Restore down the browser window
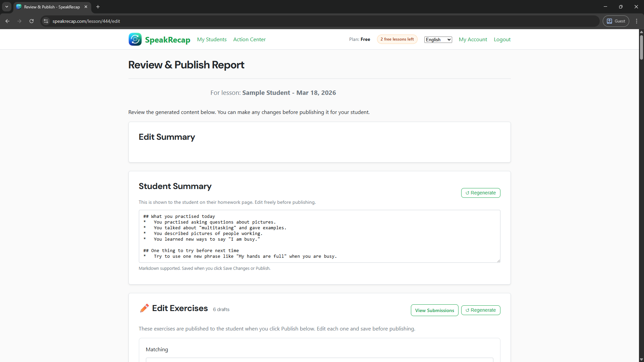This screenshot has height=362, width=644. [x=621, y=7]
